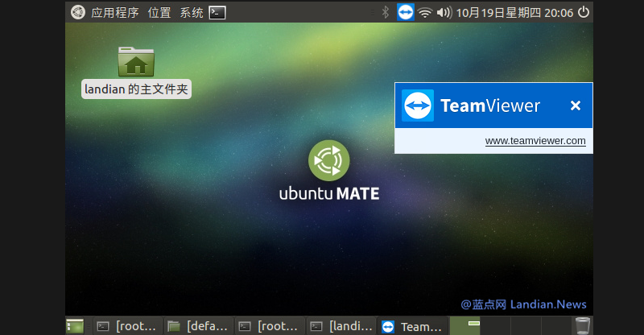644x335 pixels.
Task: Open the 位置 menu
Action: click(x=159, y=13)
